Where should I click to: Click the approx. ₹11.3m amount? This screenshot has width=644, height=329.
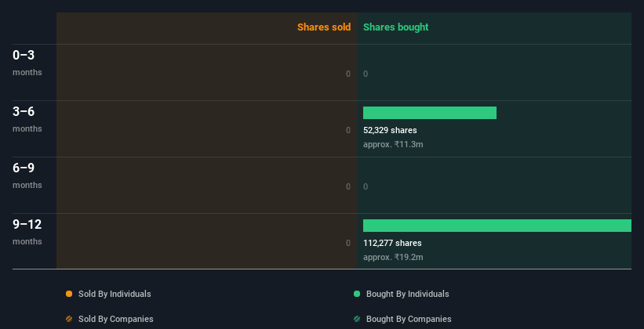tap(393, 144)
